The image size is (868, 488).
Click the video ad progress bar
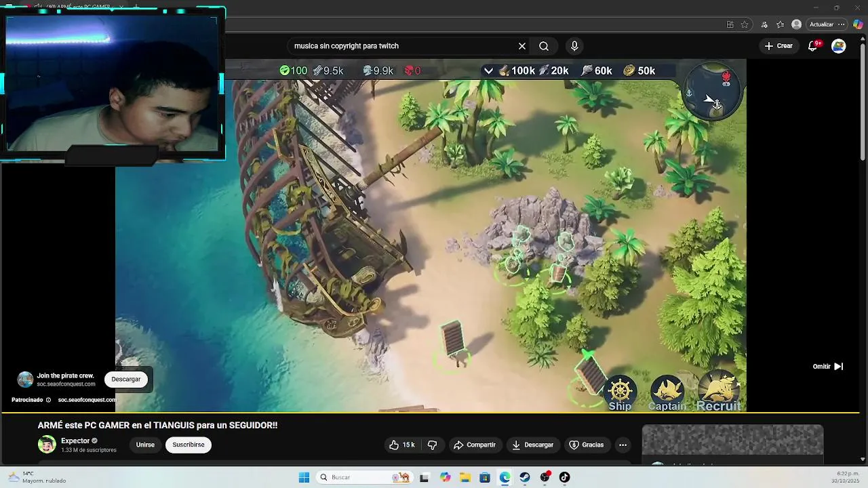click(x=431, y=412)
